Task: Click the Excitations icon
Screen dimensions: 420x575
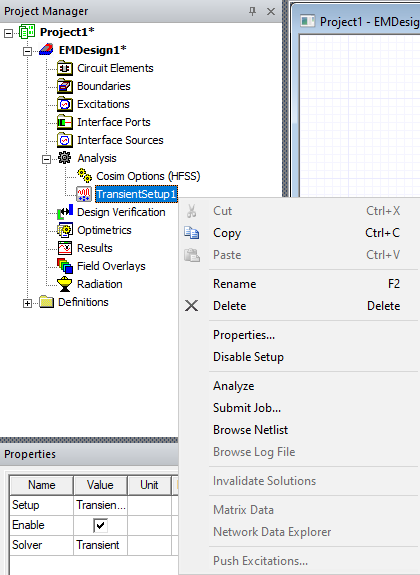Action: click(65, 104)
